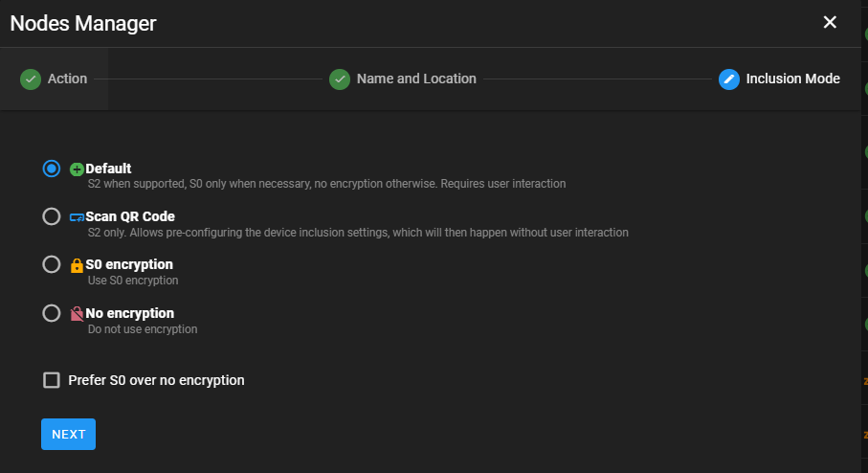Screen dimensions: 868x473
Task: Close the Nodes Manager dialog
Action: tap(830, 22)
